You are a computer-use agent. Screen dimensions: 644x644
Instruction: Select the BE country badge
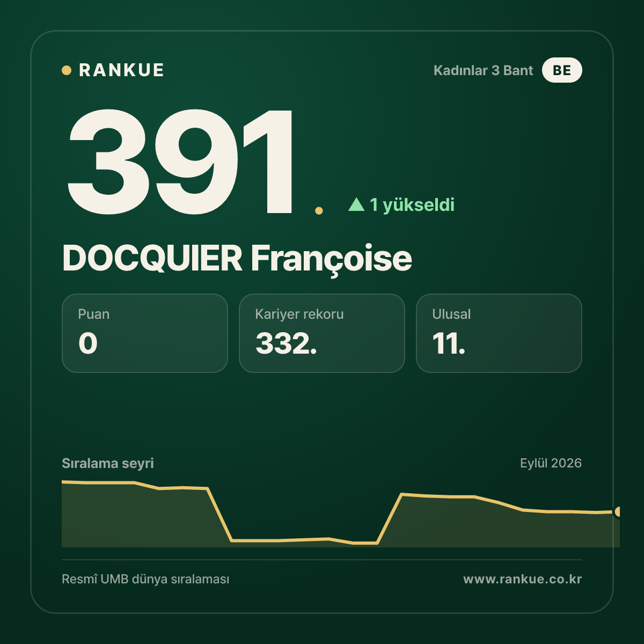point(562,70)
